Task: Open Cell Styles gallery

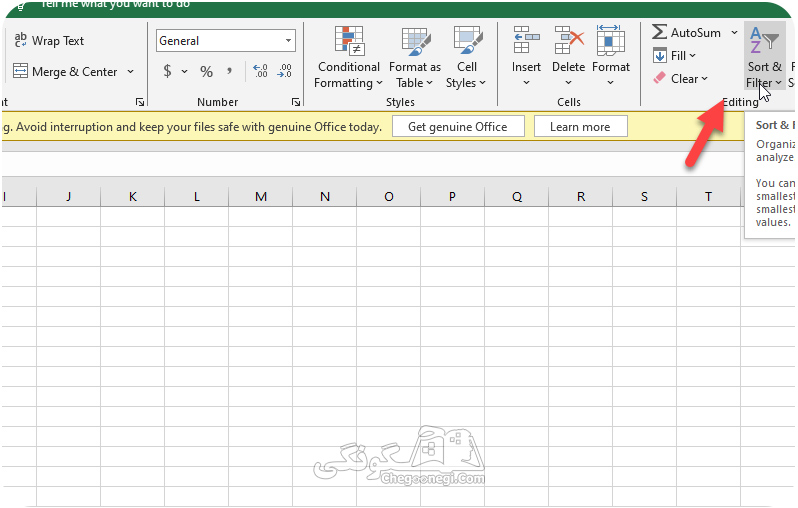Action: (x=466, y=57)
